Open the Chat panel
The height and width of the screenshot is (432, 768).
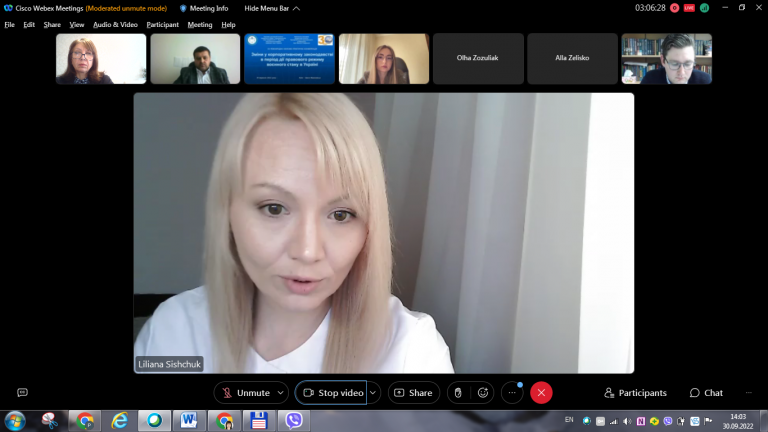pyautogui.click(x=706, y=393)
